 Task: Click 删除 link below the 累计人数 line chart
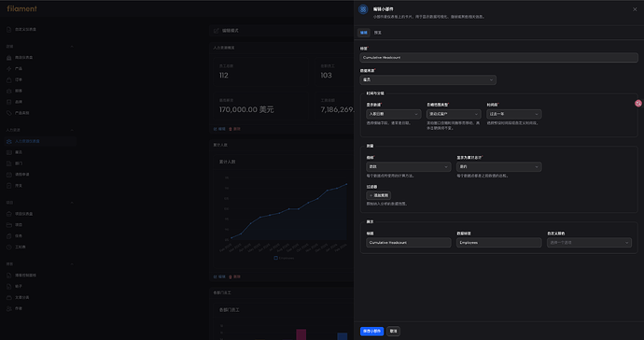(234, 277)
